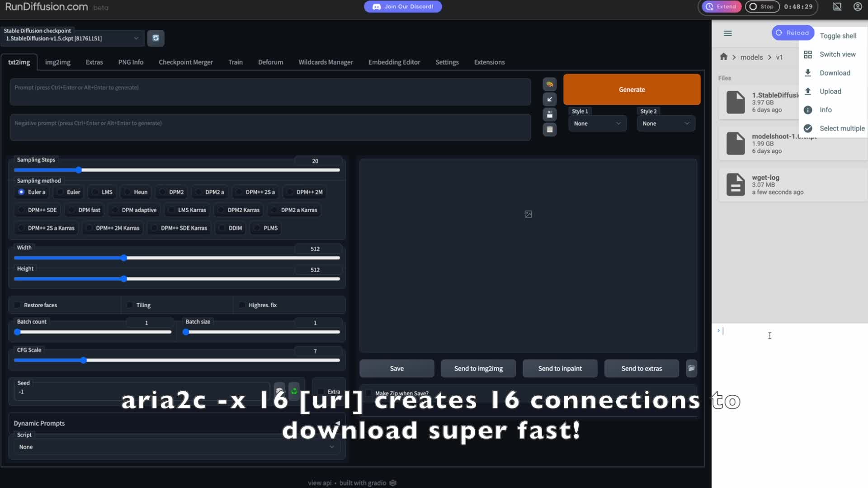Click the arrow icon to read last generation parameters
This screenshot has height=488, width=868.
[549, 99]
